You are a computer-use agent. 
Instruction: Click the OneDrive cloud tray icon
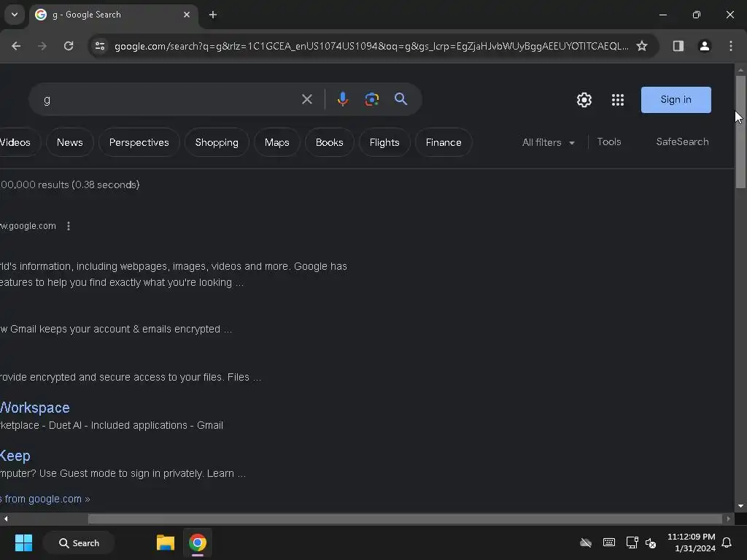(x=586, y=542)
